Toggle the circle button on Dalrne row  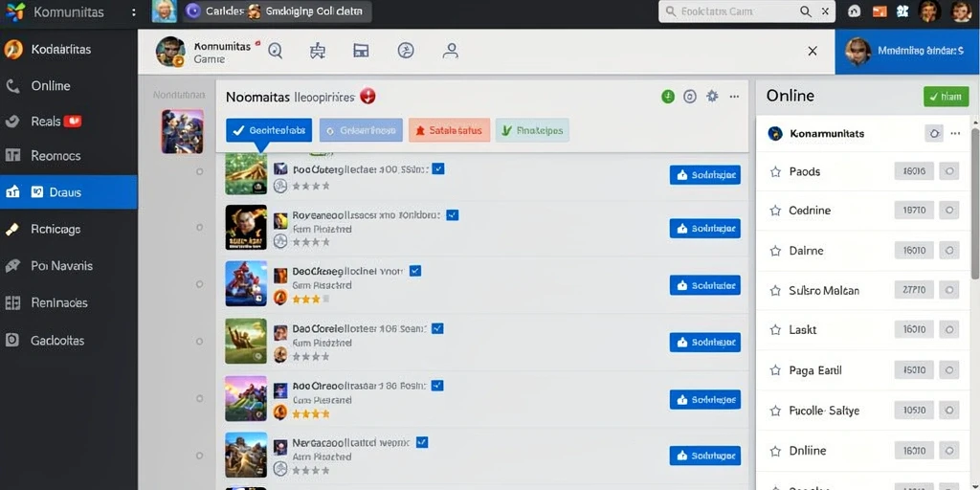coord(948,251)
